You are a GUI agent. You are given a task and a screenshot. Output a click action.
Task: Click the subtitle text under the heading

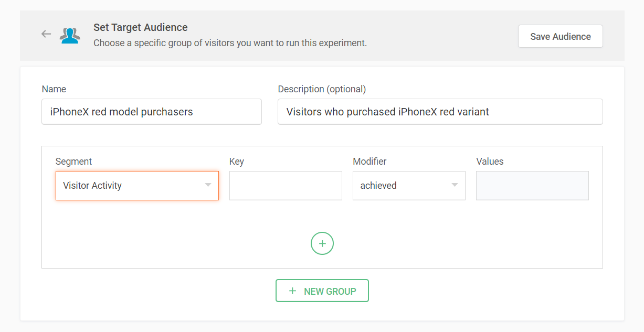[230, 43]
